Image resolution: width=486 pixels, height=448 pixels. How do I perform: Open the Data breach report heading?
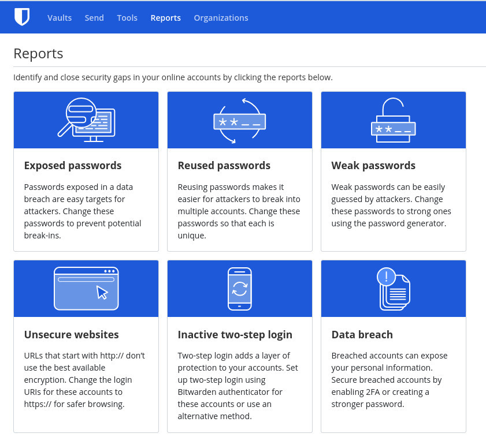(362, 334)
